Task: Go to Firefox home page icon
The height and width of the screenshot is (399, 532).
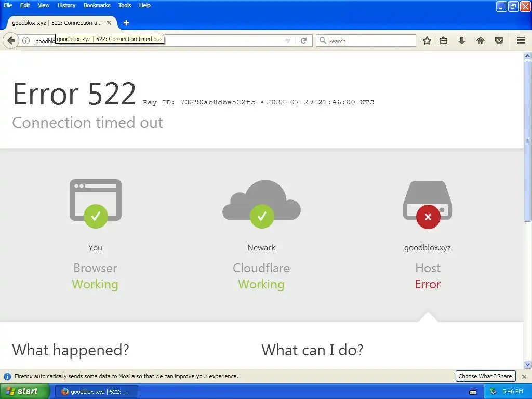Action: click(x=481, y=41)
